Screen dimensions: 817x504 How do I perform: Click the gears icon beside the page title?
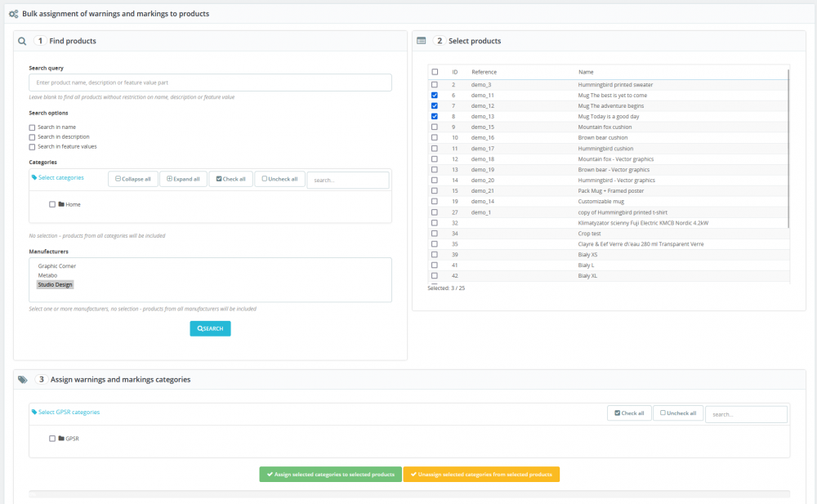[14, 14]
